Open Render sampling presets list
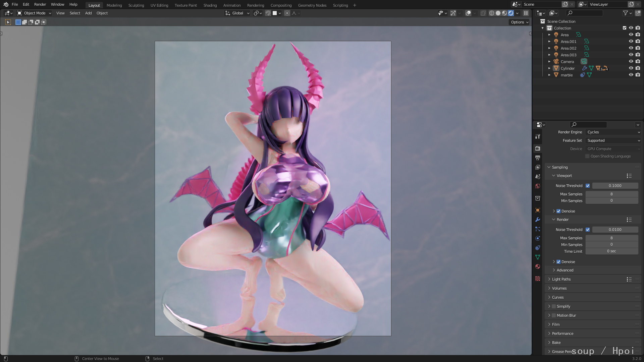The height and width of the screenshot is (362, 644). pyautogui.click(x=629, y=220)
